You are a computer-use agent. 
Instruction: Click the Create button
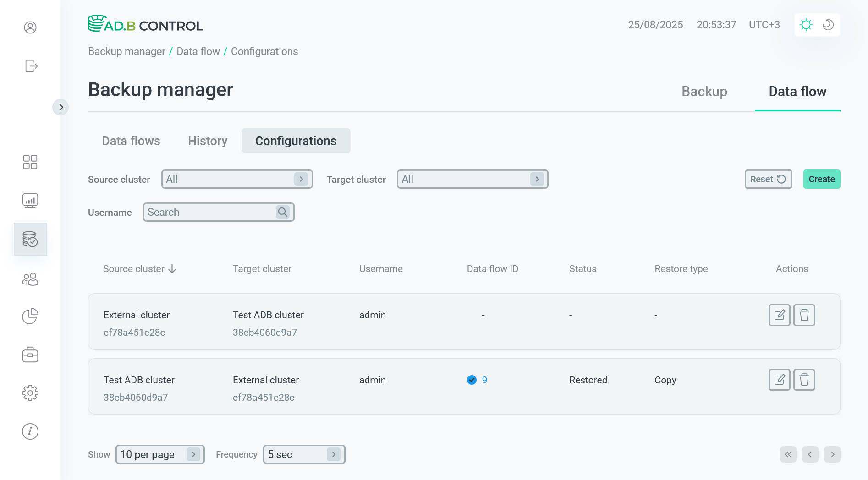point(821,179)
